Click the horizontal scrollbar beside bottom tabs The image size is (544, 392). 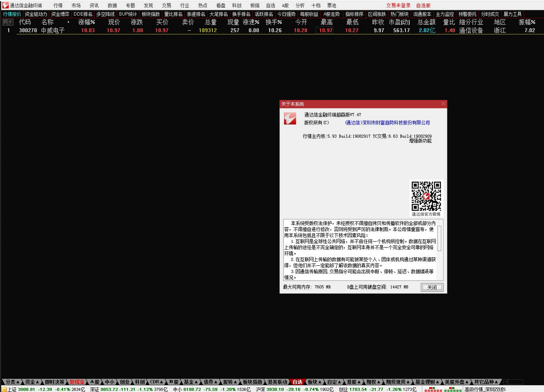(513, 382)
